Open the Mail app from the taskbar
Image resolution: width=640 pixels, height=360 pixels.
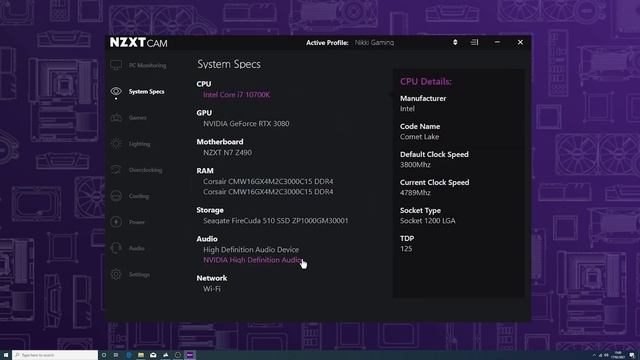(x=153, y=355)
